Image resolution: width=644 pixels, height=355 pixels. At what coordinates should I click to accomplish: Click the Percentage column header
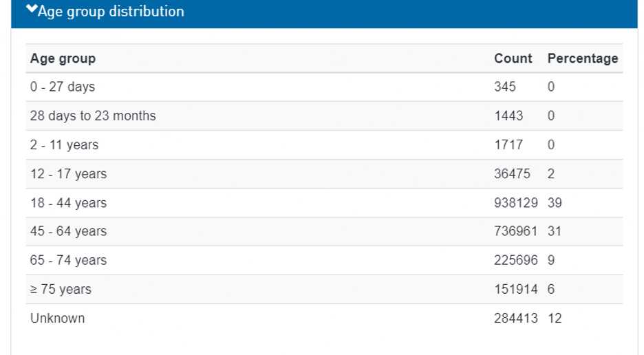[x=582, y=58]
